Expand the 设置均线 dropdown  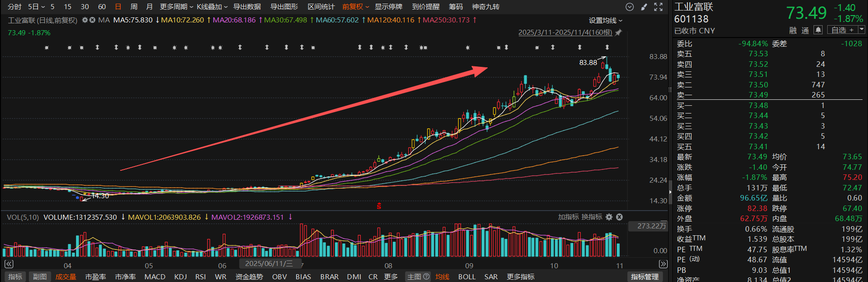coord(605,21)
